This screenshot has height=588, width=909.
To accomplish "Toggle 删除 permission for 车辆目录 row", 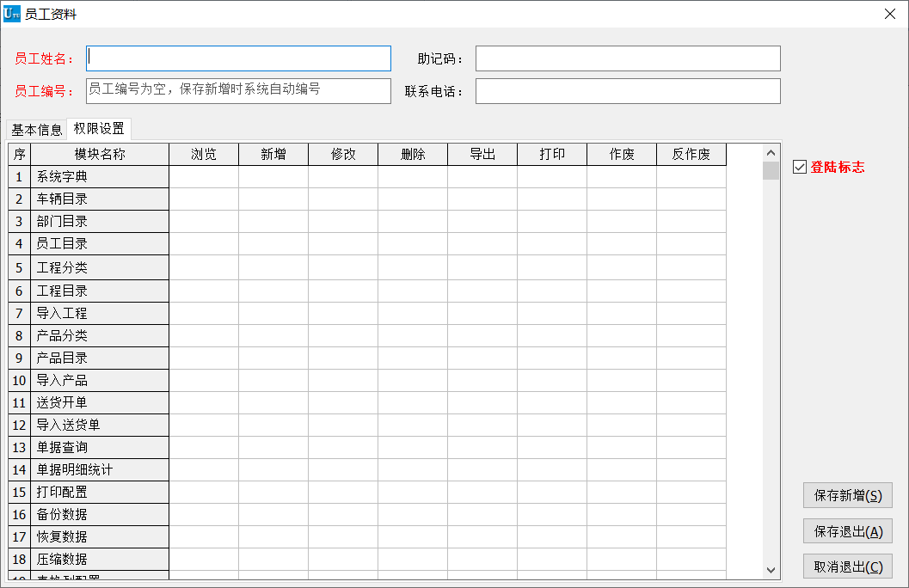I will [413, 199].
